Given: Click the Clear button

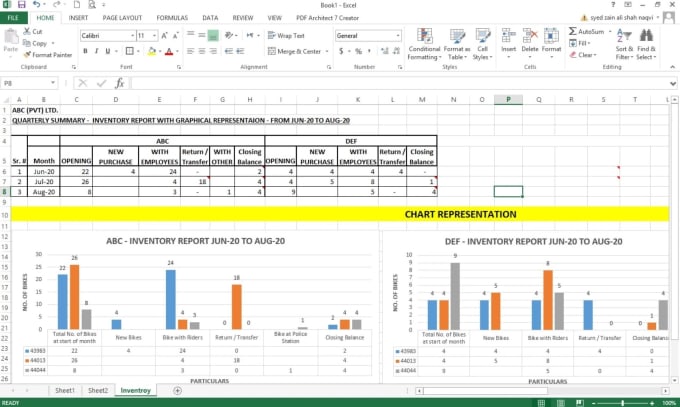Looking at the screenshot, I should (583, 55).
